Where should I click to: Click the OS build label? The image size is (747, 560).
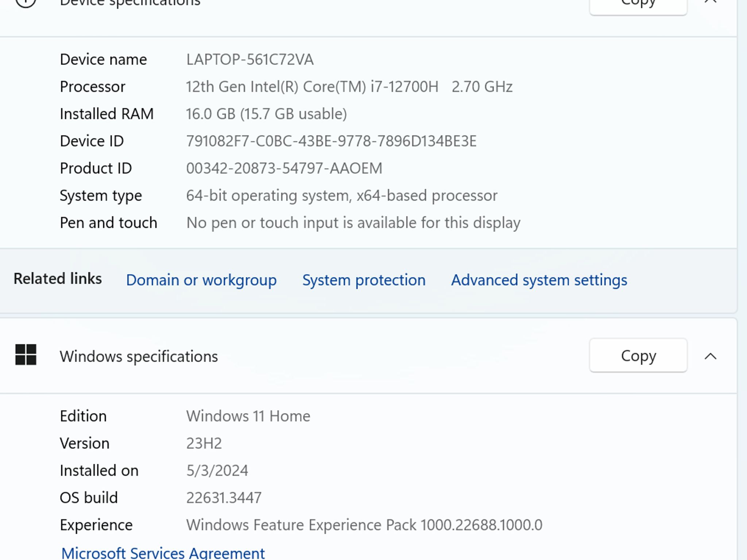(89, 498)
